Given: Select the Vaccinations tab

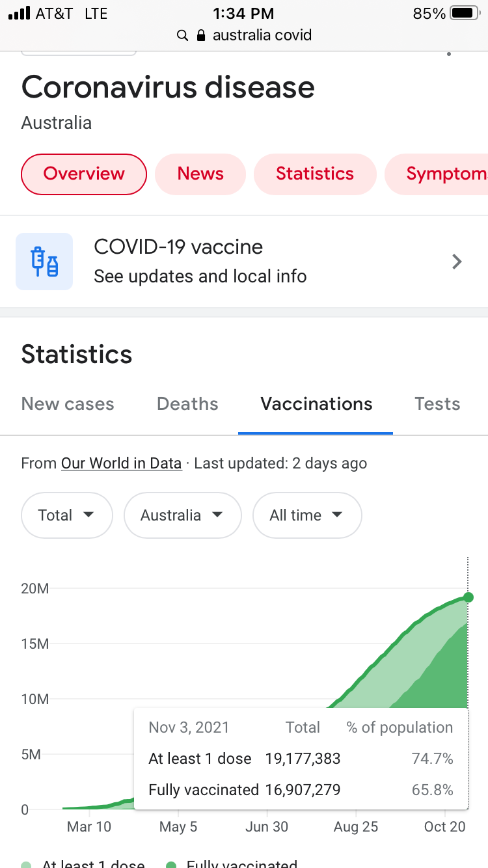Looking at the screenshot, I should point(316,404).
